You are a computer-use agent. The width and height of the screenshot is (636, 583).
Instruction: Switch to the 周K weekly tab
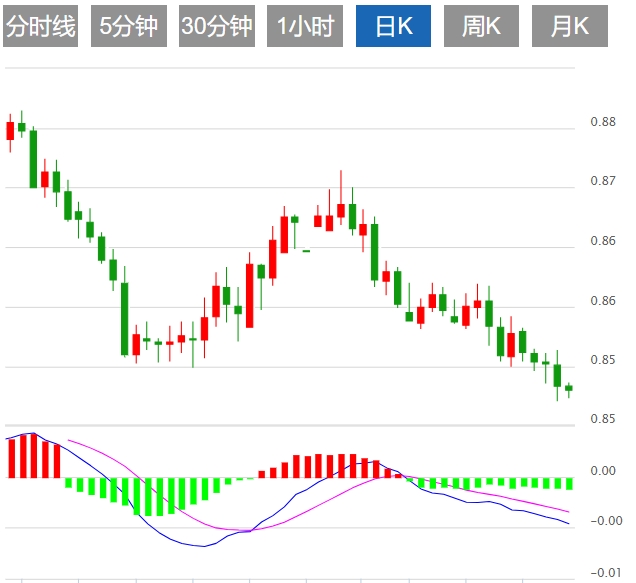pyautogui.click(x=481, y=26)
